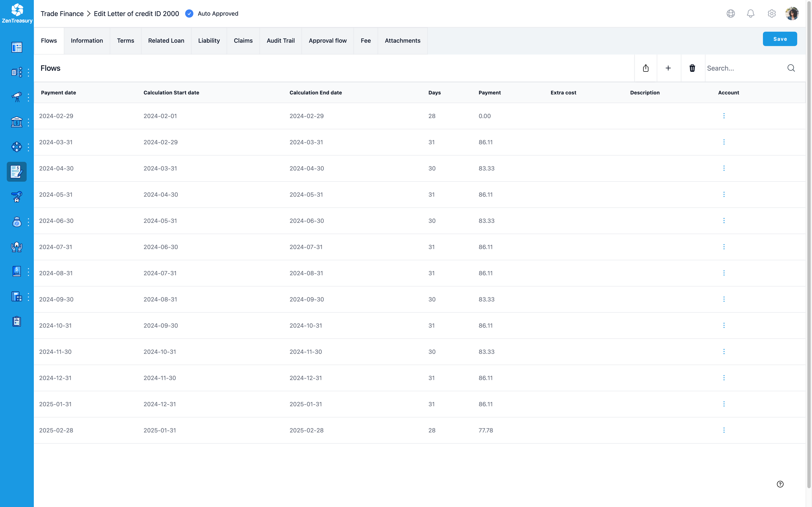Click the Search input field
Screen dimensions: 812x507
[745, 68]
